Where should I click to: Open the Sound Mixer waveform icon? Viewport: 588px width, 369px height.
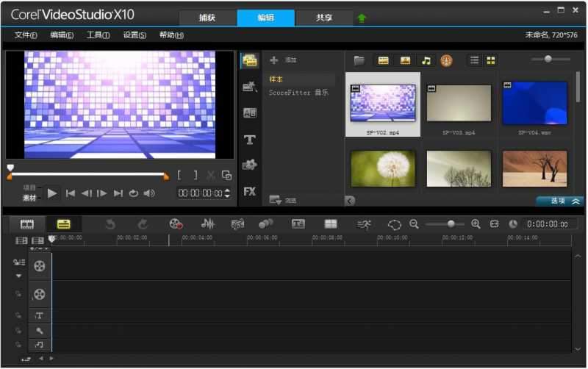pyautogui.click(x=208, y=224)
